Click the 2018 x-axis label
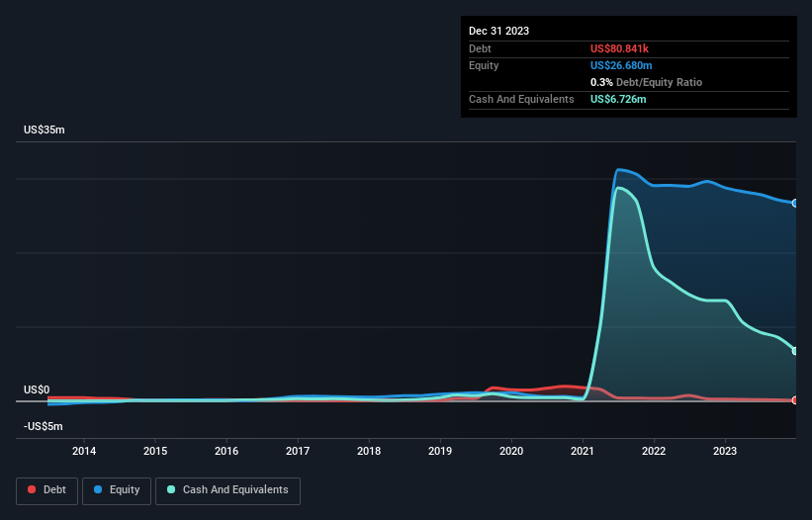Image resolution: width=812 pixels, height=520 pixels. pyautogui.click(x=369, y=451)
